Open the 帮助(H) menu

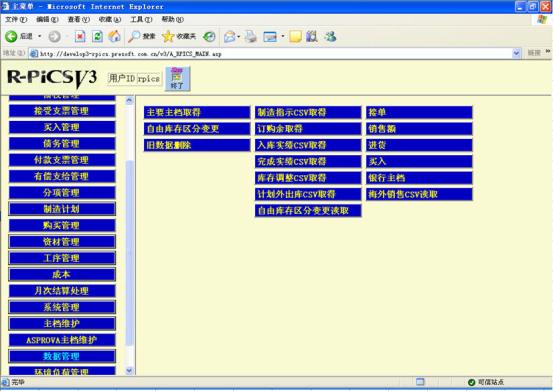tap(172, 19)
